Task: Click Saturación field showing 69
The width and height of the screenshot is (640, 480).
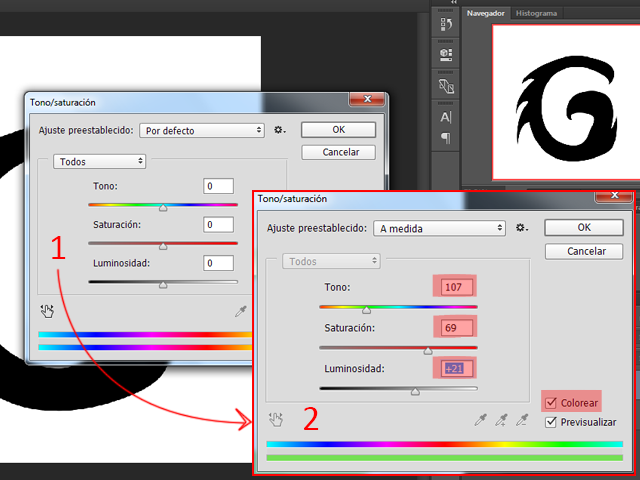Action: click(457, 328)
